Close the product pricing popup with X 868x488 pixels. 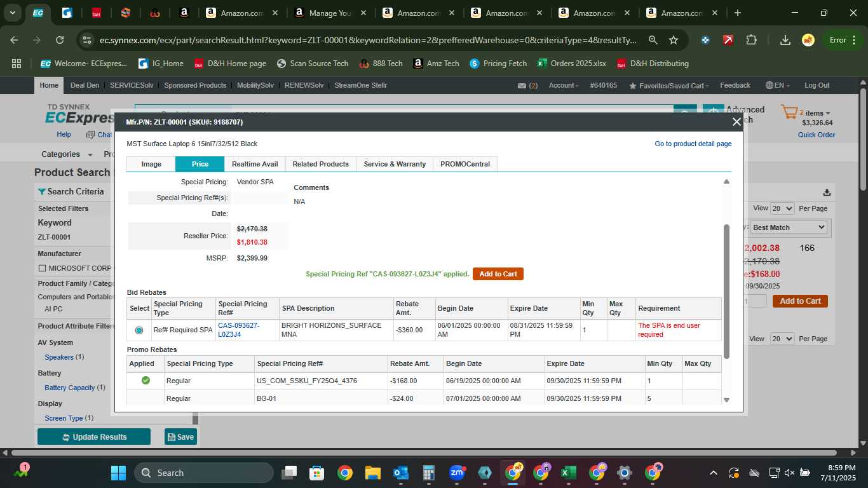[736, 122]
